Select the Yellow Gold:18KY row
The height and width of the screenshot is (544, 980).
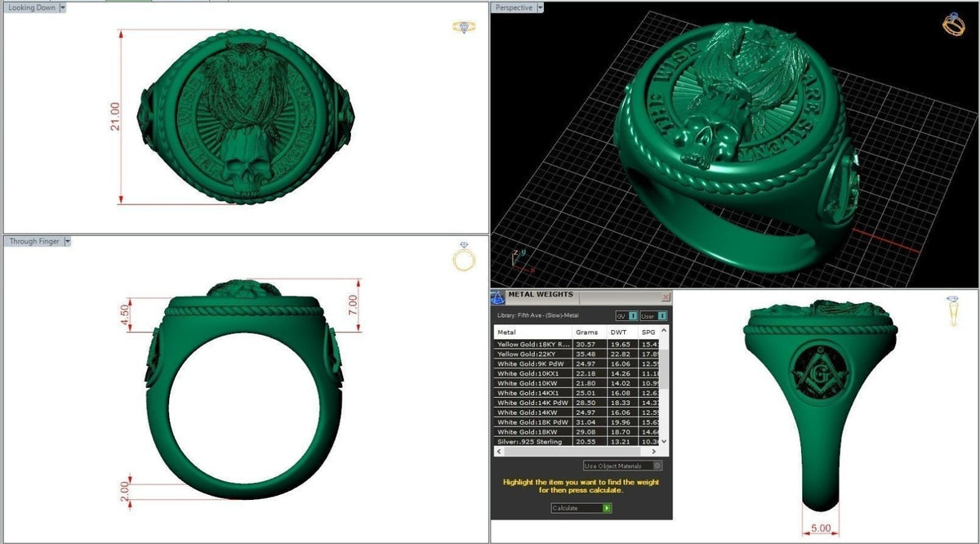tap(577, 345)
